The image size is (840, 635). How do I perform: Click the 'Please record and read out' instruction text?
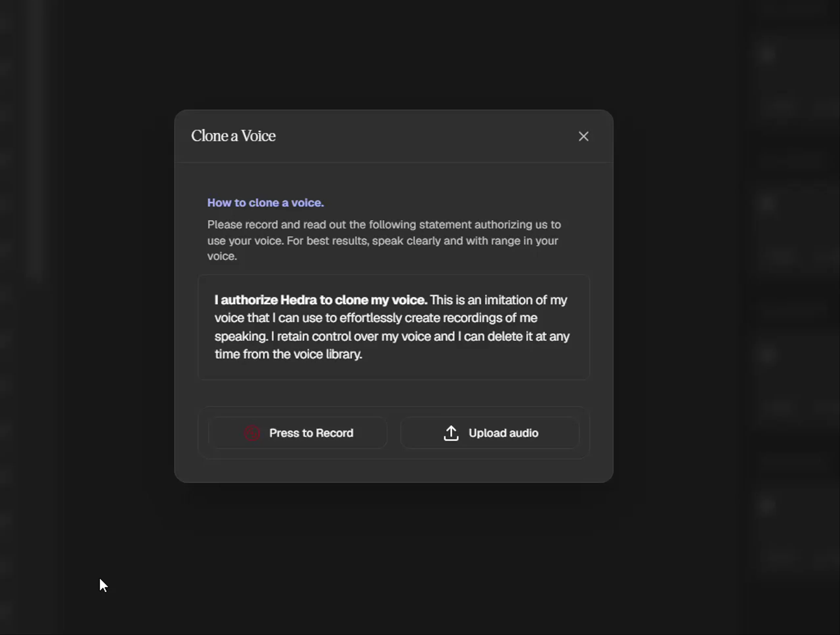384,241
